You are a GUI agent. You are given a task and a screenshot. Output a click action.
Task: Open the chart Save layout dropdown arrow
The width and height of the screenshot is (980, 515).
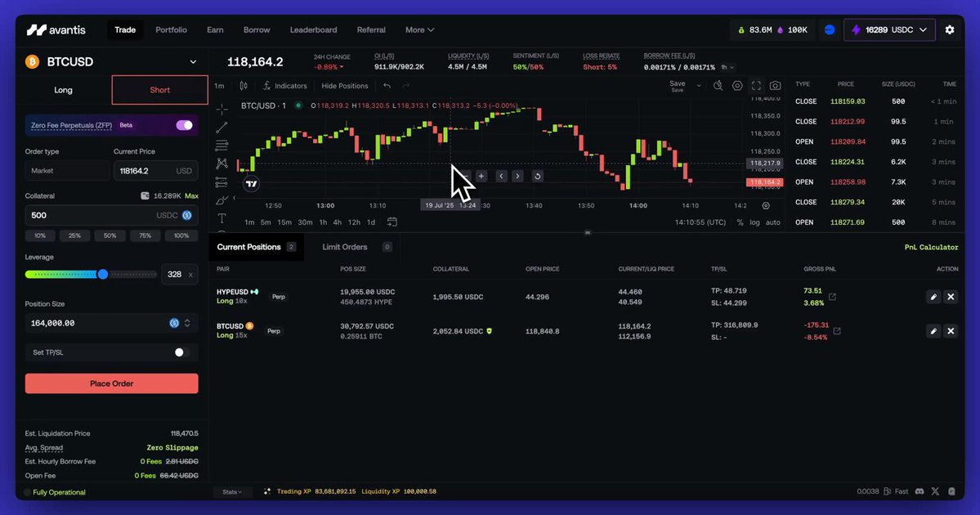(x=699, y=86)
